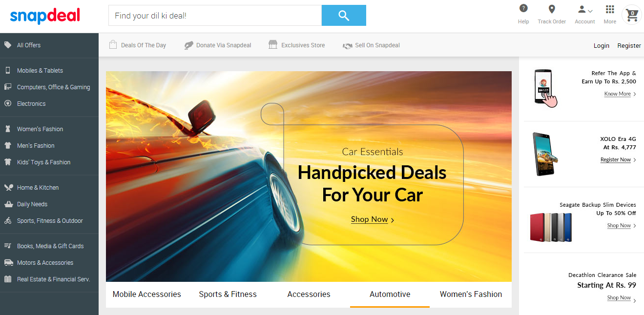
Task: Click the Register link in the top bar
Action: [x=629, y=45]
